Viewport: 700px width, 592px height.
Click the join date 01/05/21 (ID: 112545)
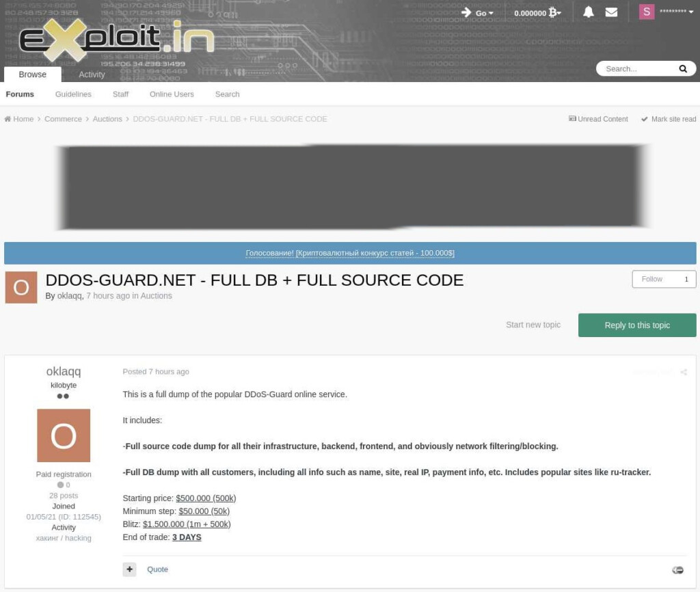[64, 517]
